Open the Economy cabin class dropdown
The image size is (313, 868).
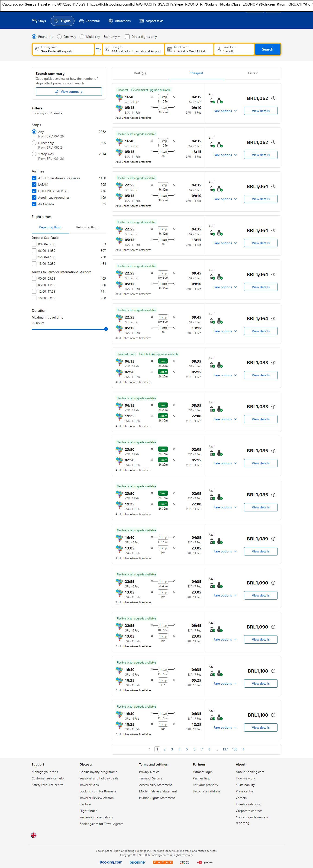point(112,37)
